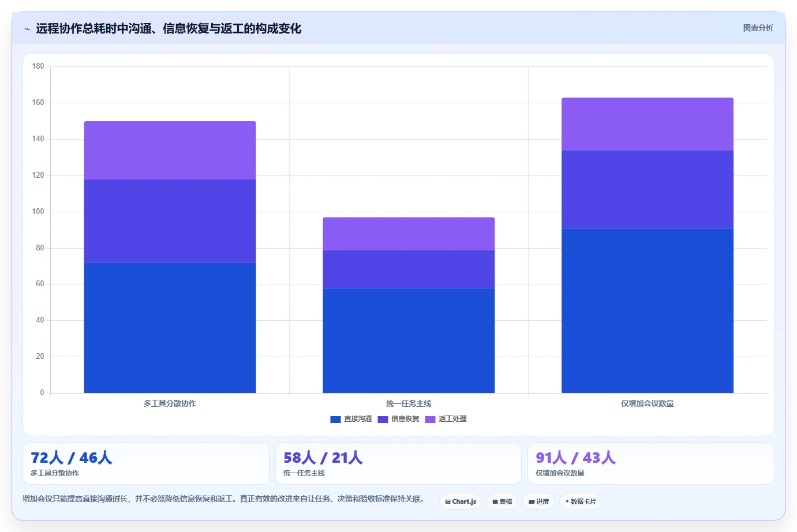797x532 pixels.
Task: Click the 直接沟通 segment of 多工具分散协作 bar
Action: [x=170, y=328]
